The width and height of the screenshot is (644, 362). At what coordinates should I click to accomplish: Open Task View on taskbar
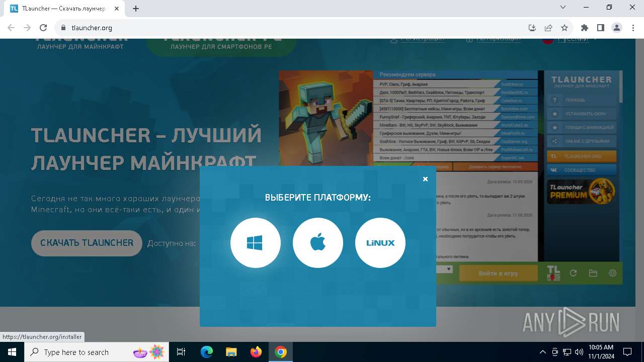point(182,352)
